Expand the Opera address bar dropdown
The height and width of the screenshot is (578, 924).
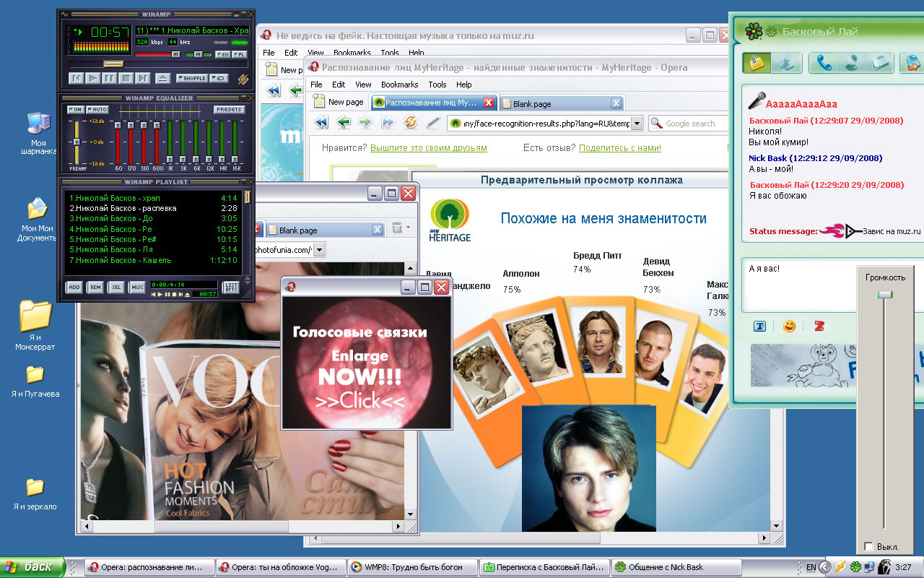coord(636,124)
